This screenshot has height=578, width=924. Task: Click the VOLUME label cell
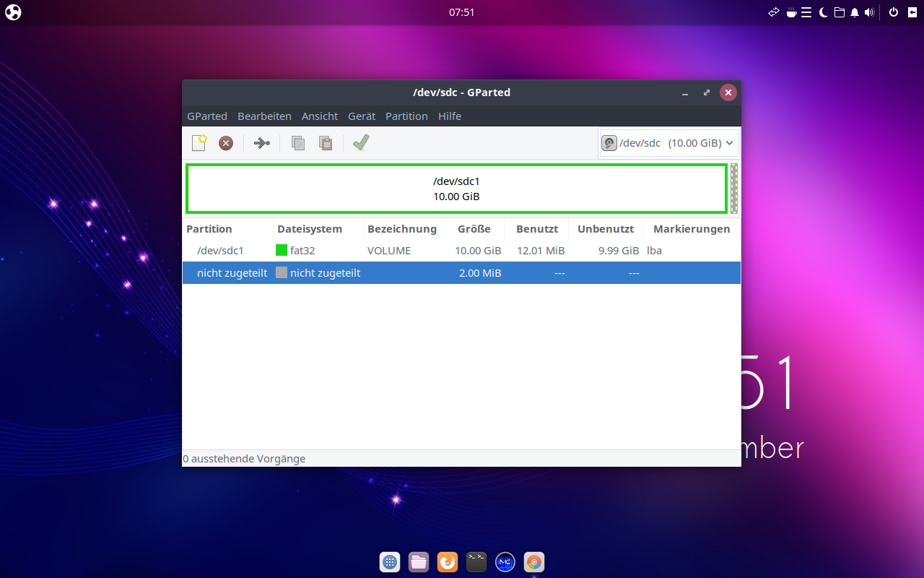click(389, 251)
